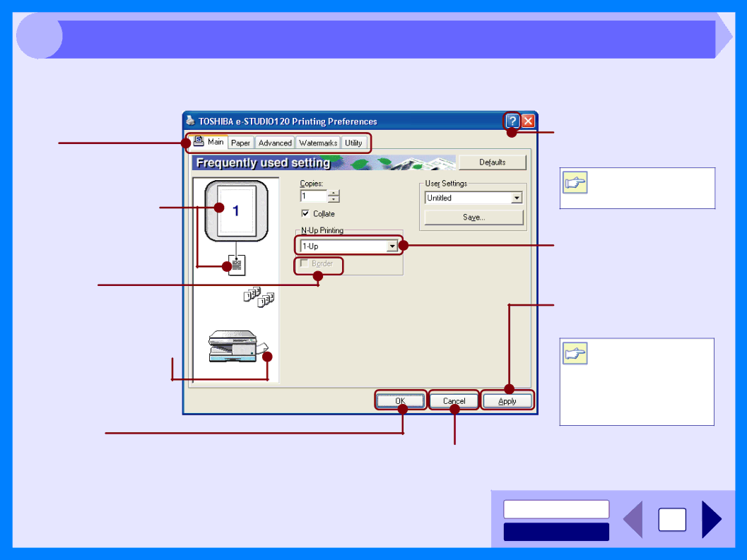The width and height of the screenshot is (747, 560).
Task: Click the lower pointing-hand note icon
Action: (x=575, y=353)
